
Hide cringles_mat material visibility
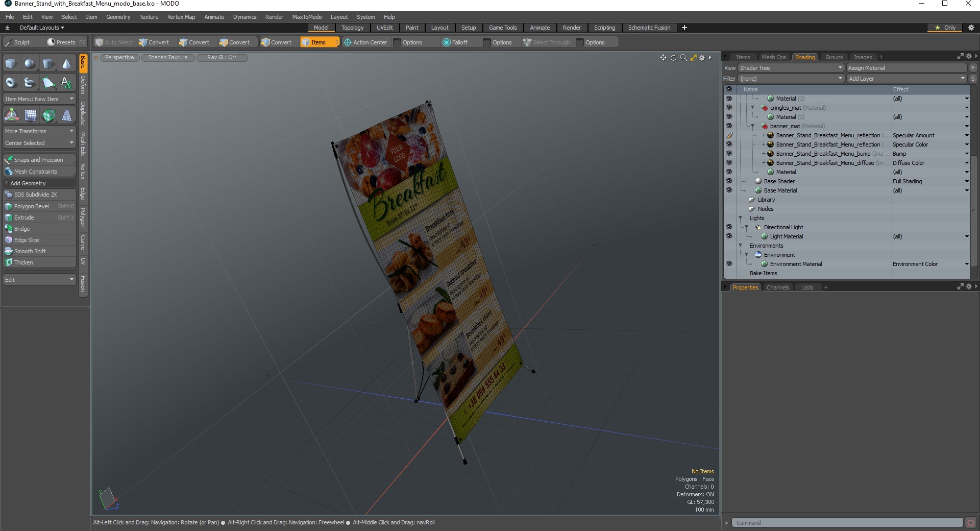pos(729,108)
